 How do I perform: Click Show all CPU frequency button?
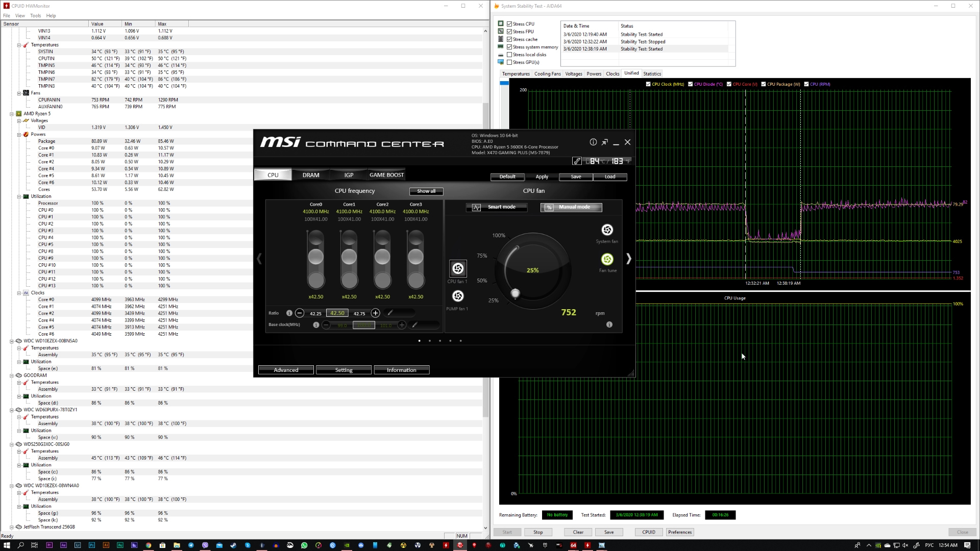point(426,191)
